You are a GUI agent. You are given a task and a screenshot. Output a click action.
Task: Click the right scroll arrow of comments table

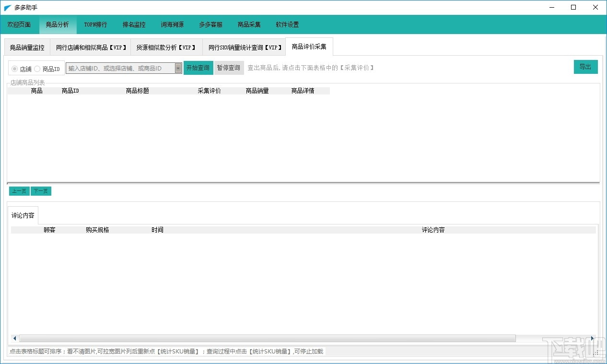593,338
